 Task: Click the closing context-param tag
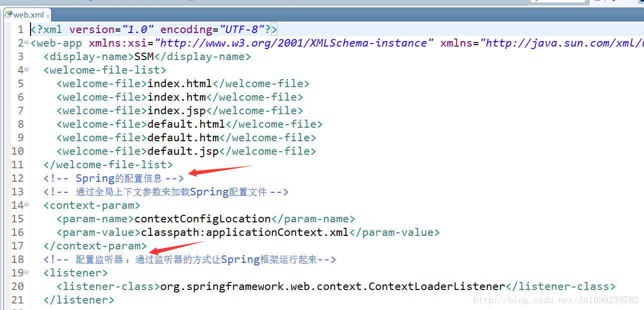(x=95, y=246)
